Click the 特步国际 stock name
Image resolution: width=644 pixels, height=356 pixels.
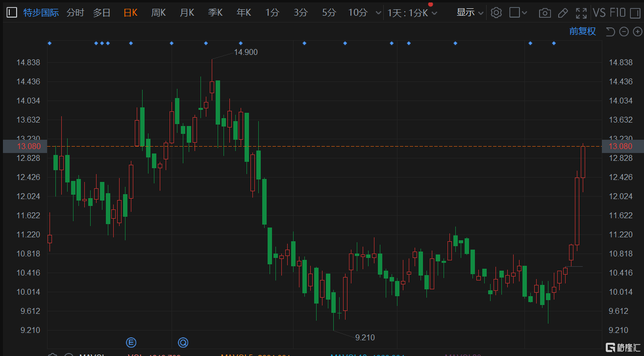41,13
